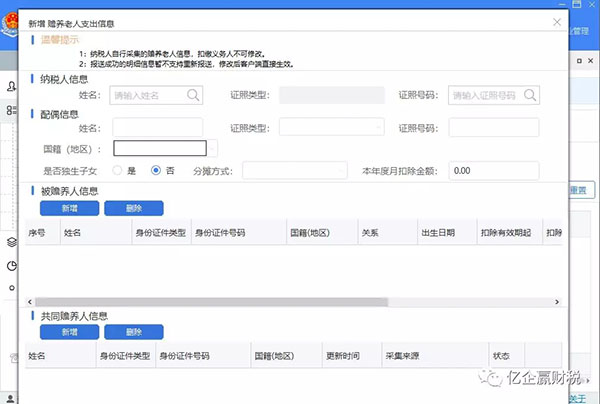This screenshot has width=600, height=404.
Task: Click 删除 under 被赡养人信息
Action: click(134, 208)
